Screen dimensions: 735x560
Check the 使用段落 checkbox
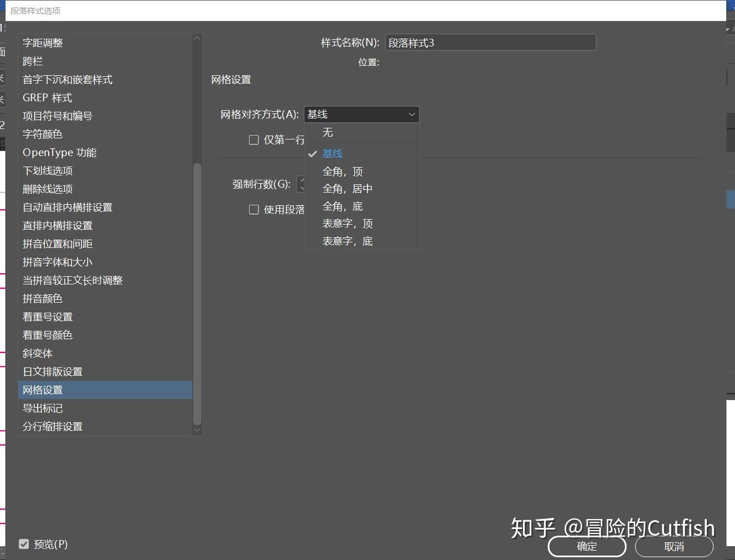pyautogui.click(x=254, y=210)
